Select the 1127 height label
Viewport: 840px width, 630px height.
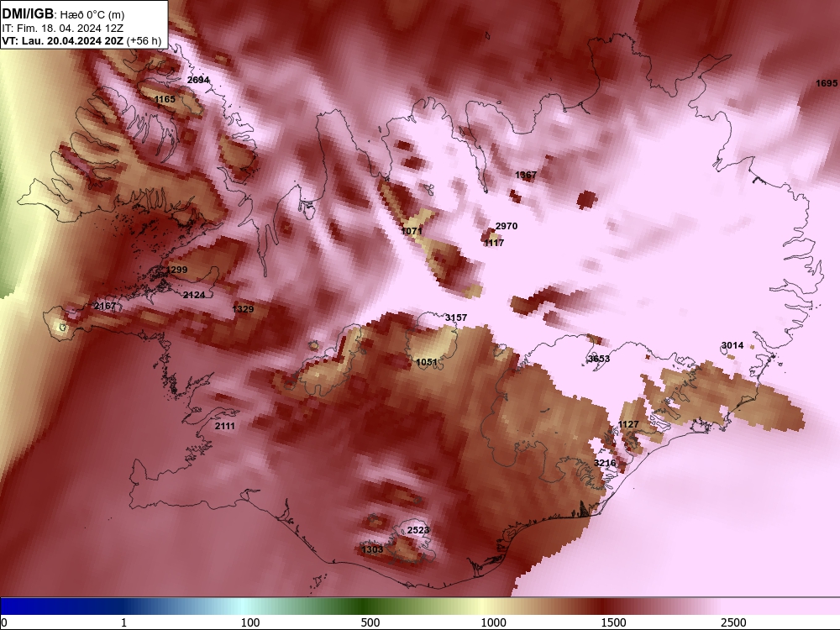[627, 424]
